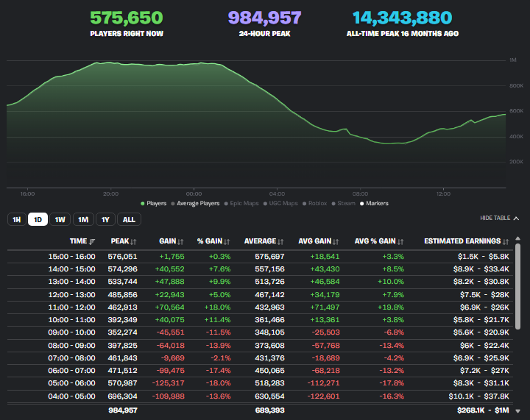Click the table scrollbar down arrow
Image resolution: width=530 pixels, height=420 pixels.
(517, 411)
